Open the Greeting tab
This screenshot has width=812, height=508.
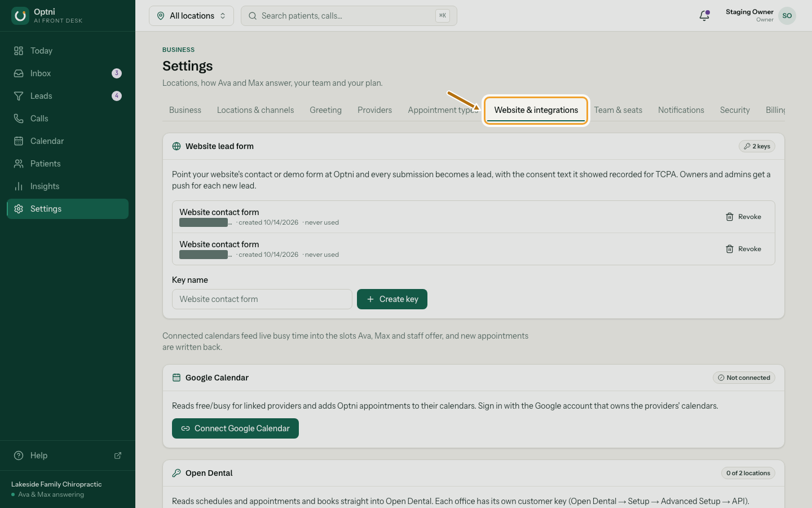325,110
